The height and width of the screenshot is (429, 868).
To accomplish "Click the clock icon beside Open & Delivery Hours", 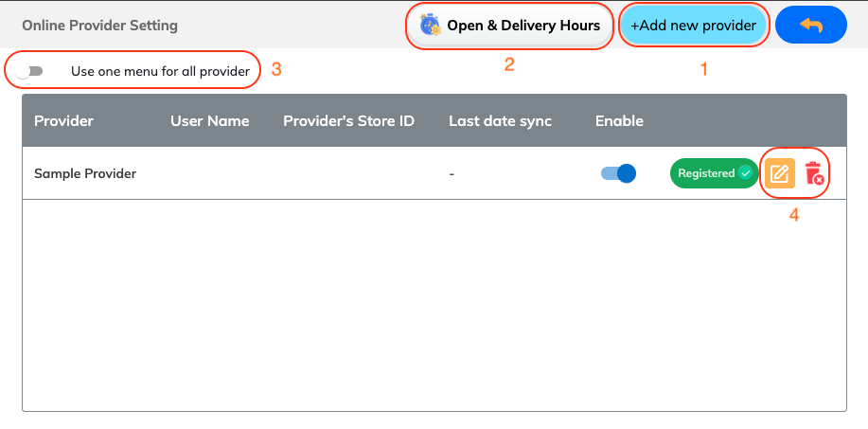I will pyautogui.click(x=430, y=26).
